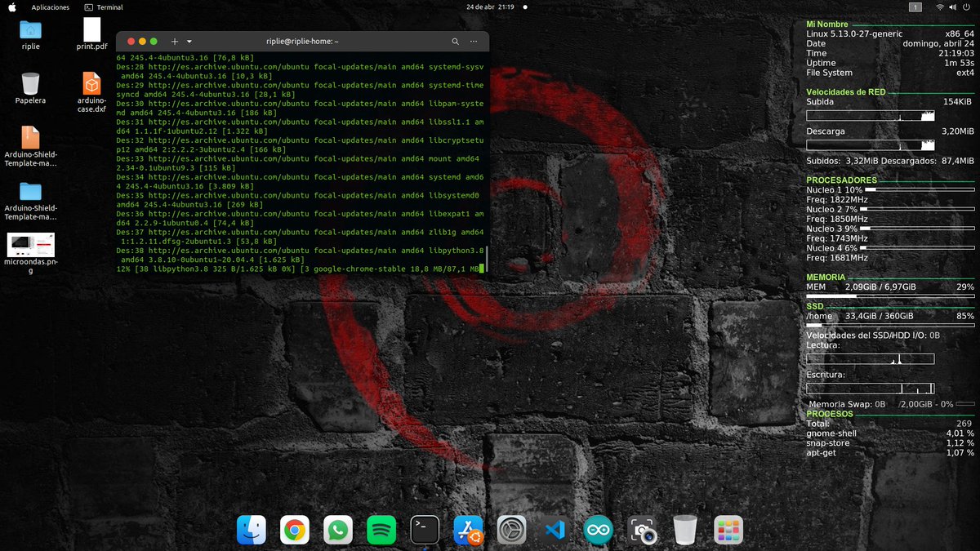Image resolution: width=980 pixels, height=551 pixels.
Task: Select the Terminal icon in the dock
Action: (425, 531)
